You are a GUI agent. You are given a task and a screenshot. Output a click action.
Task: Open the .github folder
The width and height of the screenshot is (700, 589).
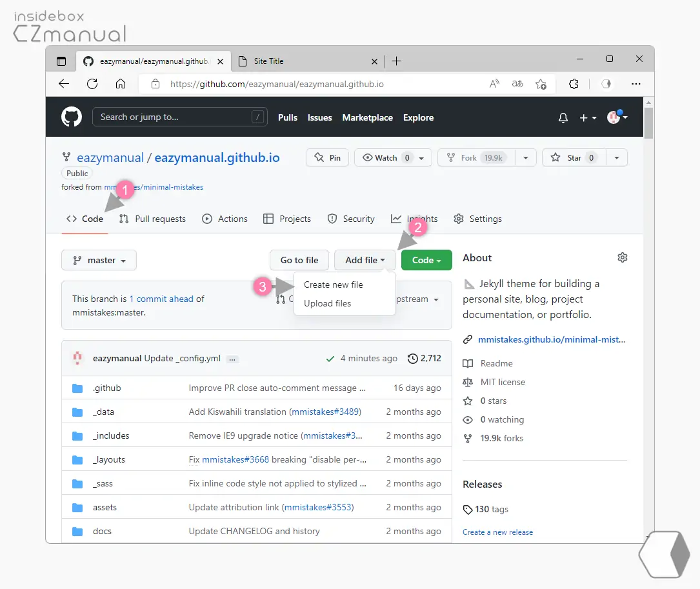click(106, 388)
